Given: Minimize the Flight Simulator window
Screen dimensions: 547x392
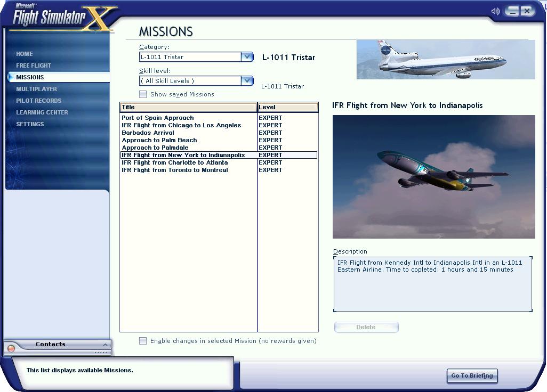Looking at the screenshot, I should pos(511,11).
